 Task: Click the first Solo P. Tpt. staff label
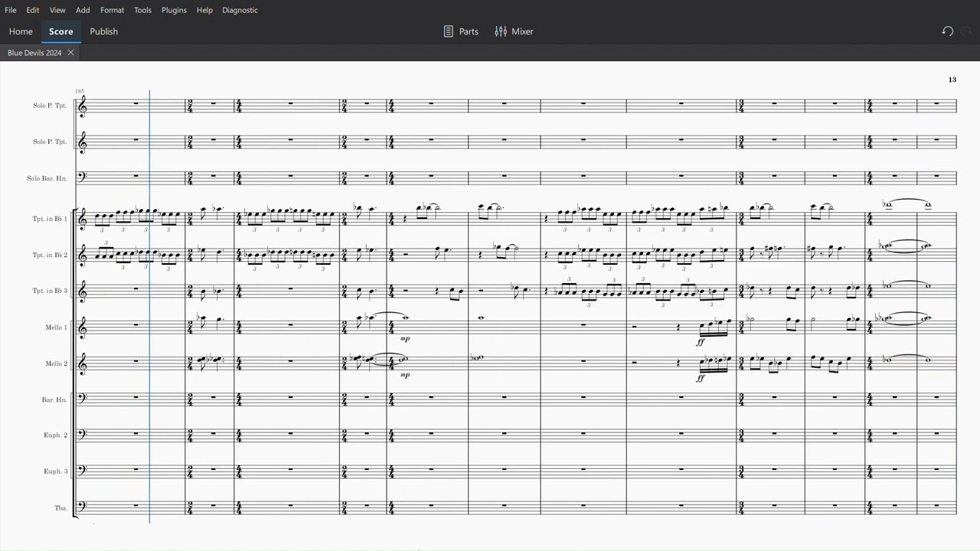click(50, 106)
